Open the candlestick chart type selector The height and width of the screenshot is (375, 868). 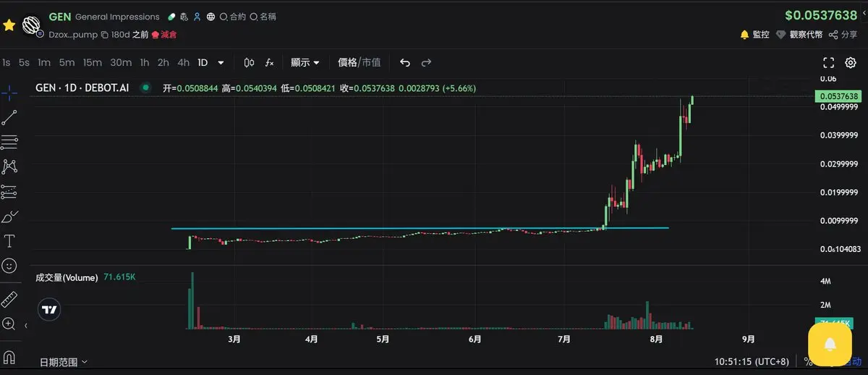250,63
